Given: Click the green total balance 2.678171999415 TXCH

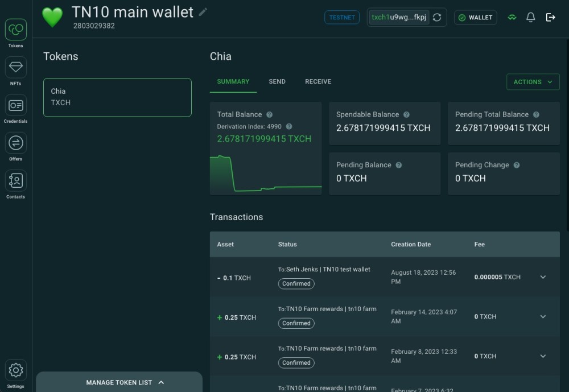Looking at the screenshot, I should pos(264,139).
